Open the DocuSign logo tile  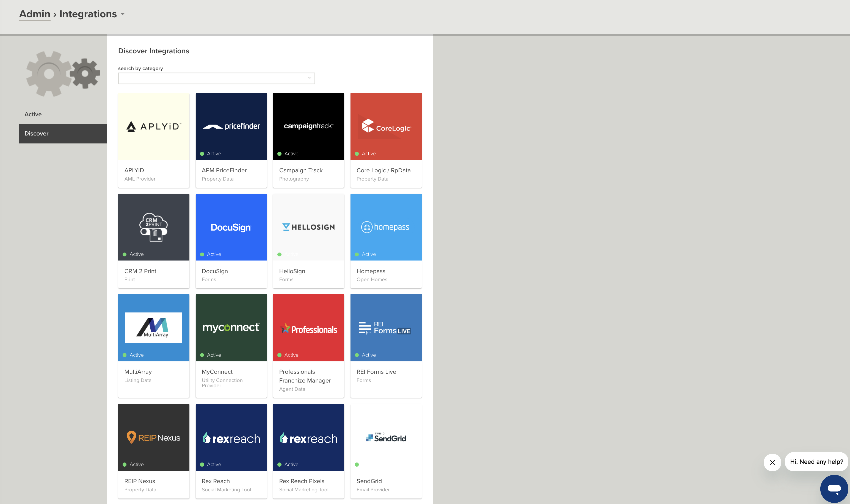click(231, 227)
